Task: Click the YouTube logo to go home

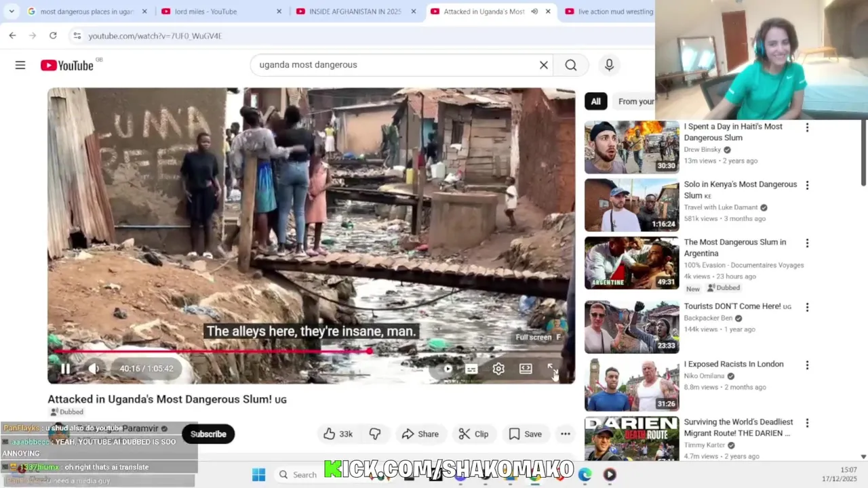Action: point(66,65)
